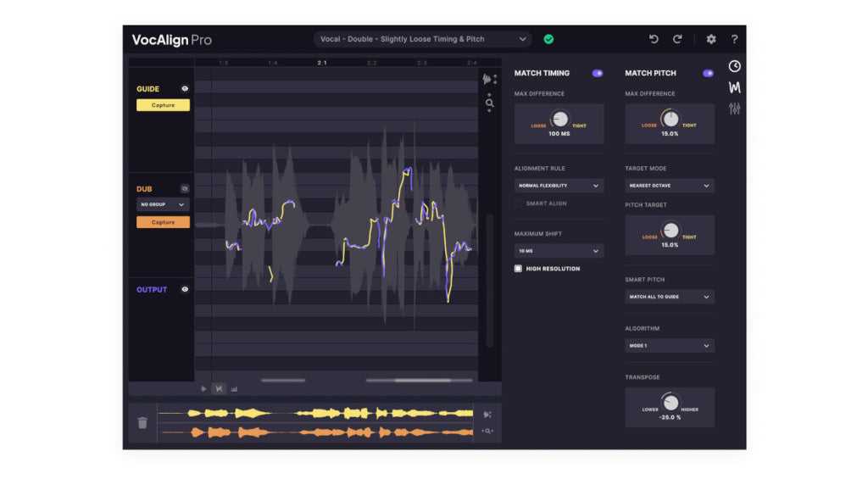Toggle the Match Pitch switch
The width and height of the screenshot is (868, 479).
pos(708,74)
